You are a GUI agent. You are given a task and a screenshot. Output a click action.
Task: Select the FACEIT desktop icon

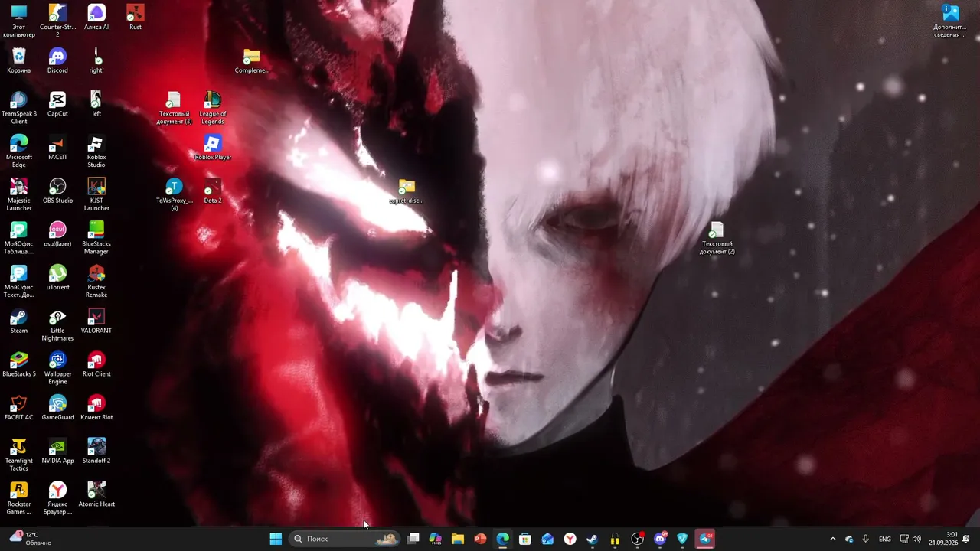(57, 148)
